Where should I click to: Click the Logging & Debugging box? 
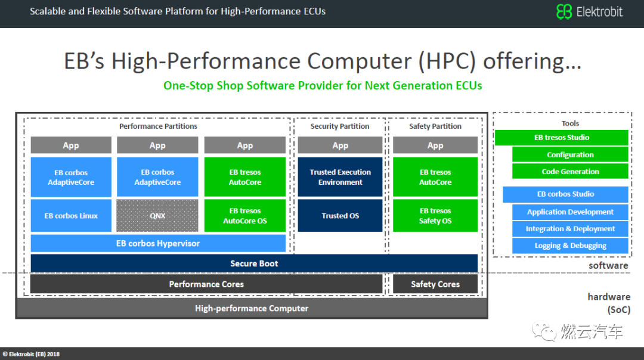[x=570, y=246]
